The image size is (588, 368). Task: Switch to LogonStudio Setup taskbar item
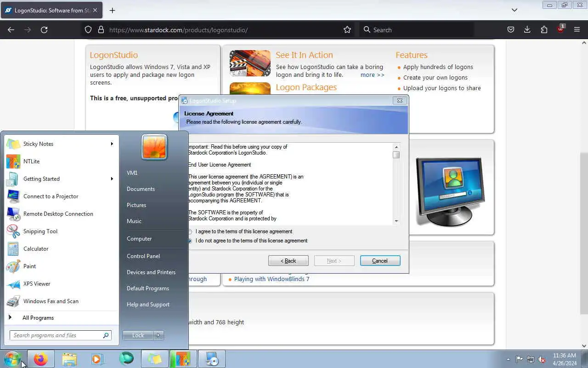(x=212, y=359)
